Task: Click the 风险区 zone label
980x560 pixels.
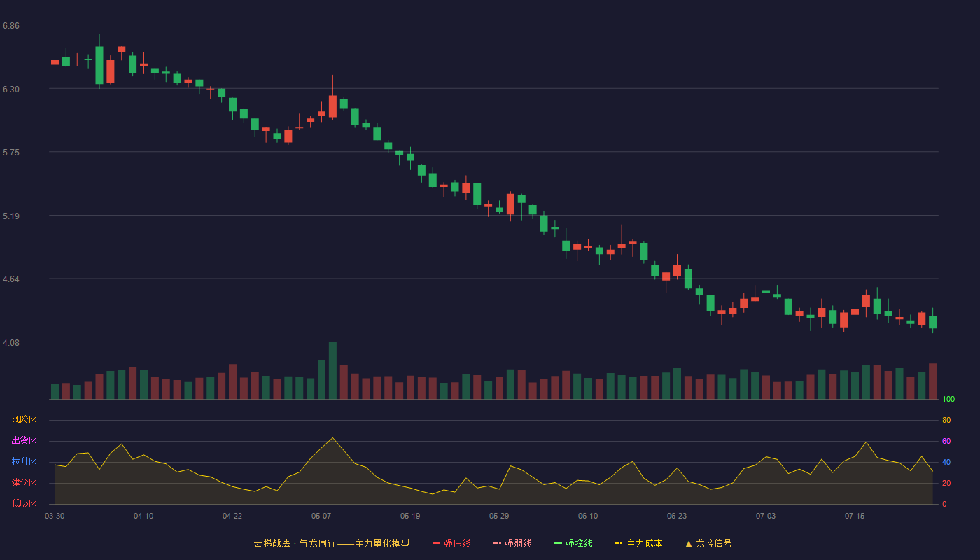Action: 24,420
